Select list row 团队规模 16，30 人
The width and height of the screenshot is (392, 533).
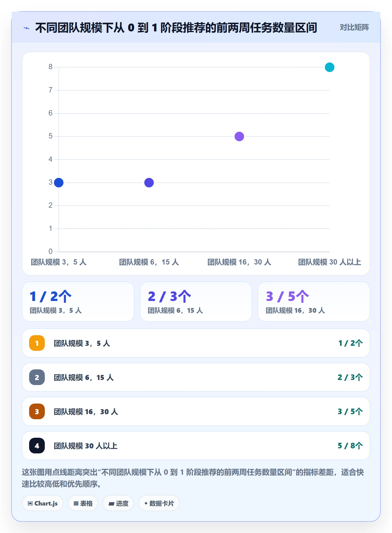coord(196,411)
